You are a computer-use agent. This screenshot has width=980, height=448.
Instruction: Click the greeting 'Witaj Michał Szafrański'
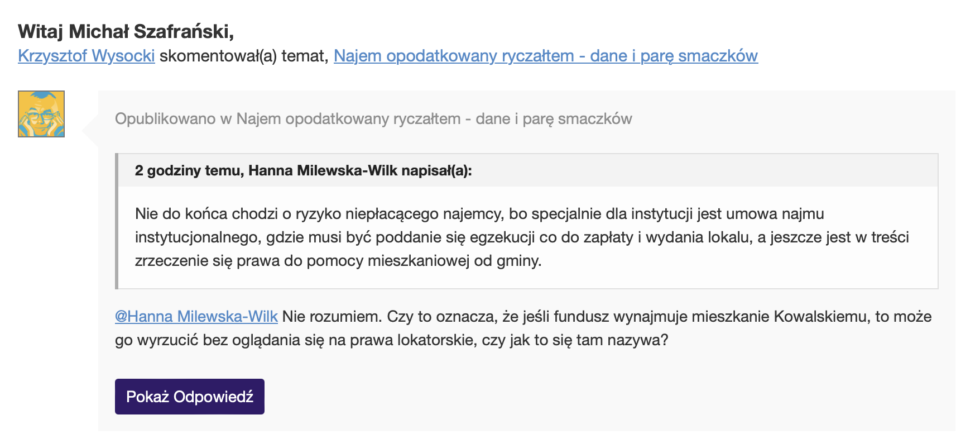tap(126, 31)
